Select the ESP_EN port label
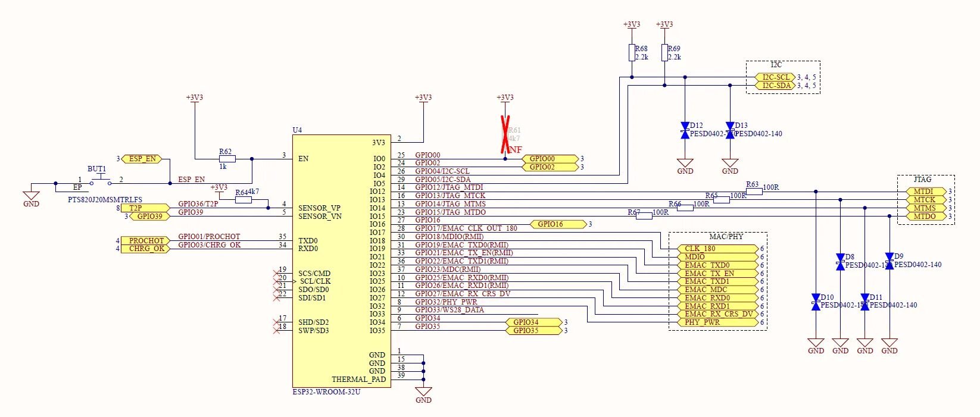The height and width of the screenshot is (417, 980). coord(142,159)
